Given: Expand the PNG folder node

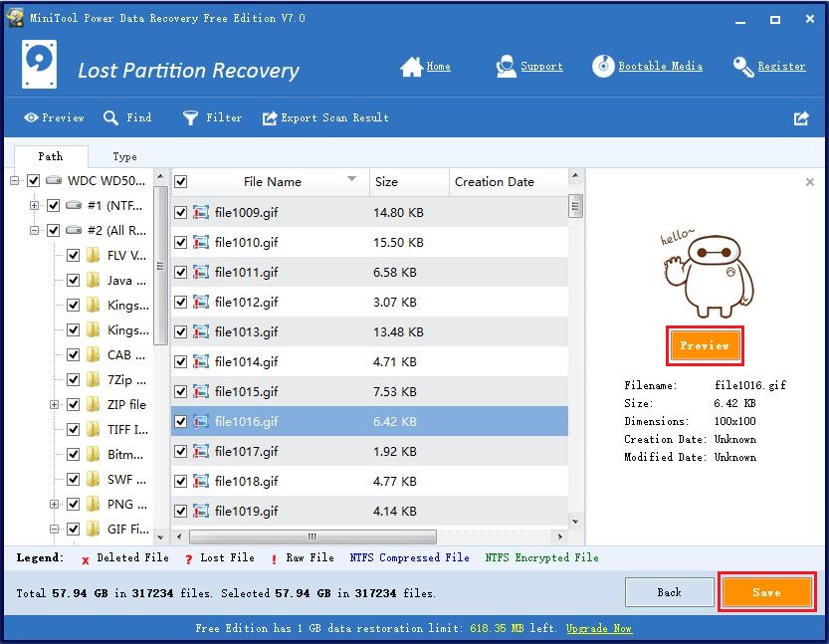Looking at the screenshot, I should point(54,504).
